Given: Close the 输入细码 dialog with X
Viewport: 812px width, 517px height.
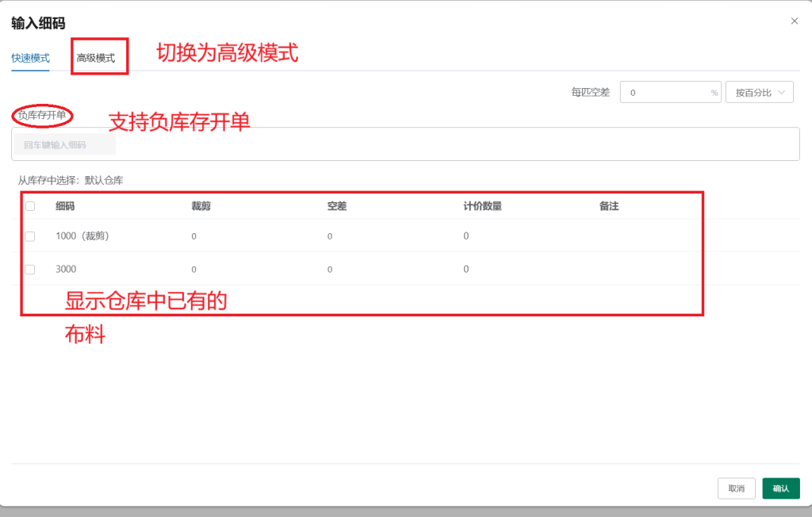Looking at the screenshot, I should point(795,21).
